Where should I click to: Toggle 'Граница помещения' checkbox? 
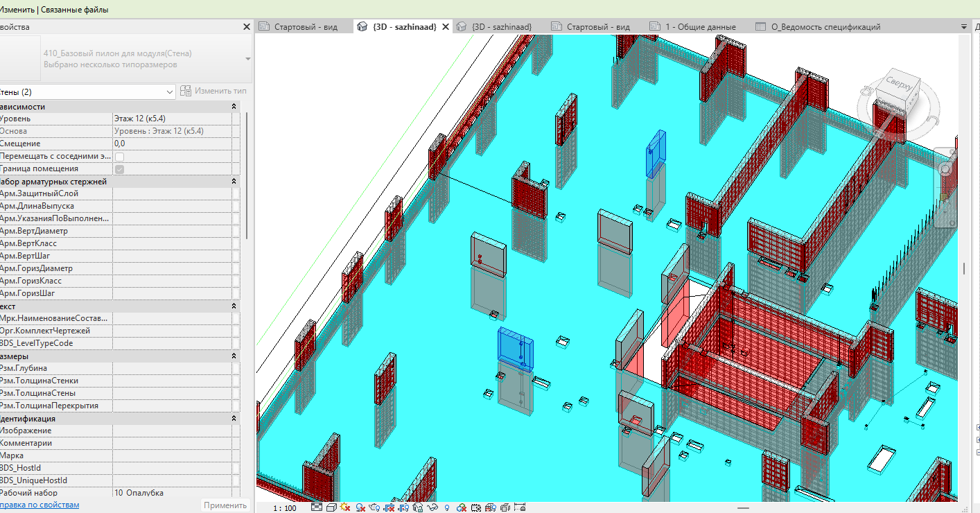point(119,169)
